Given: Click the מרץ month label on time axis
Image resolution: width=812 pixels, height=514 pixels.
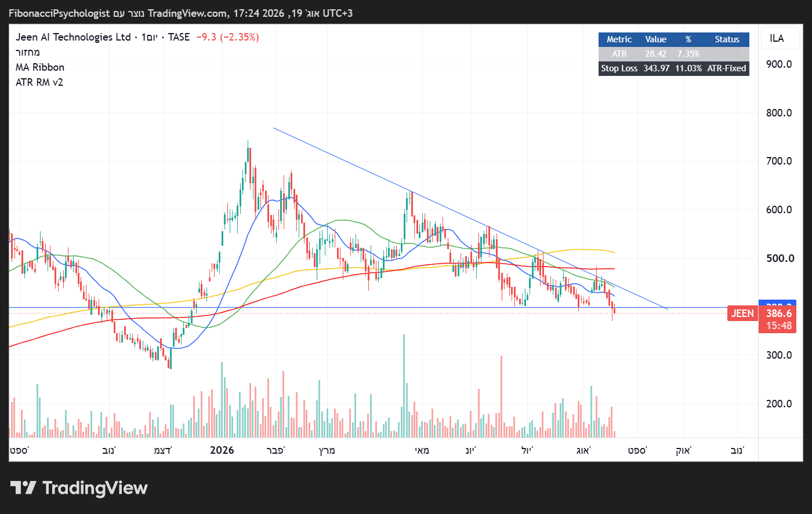Looking at the screenshot, I should 327,450.
